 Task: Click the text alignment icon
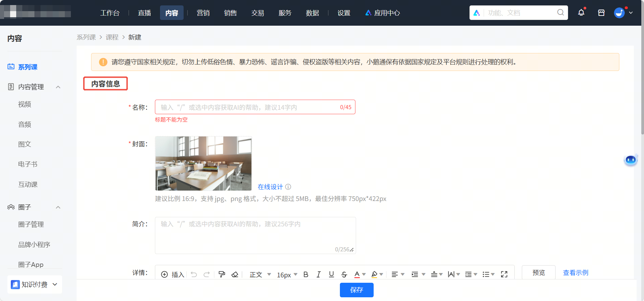coord(395,274)
